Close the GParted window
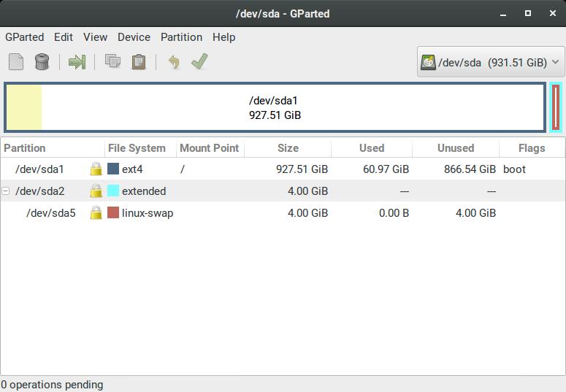 [553, 13]
